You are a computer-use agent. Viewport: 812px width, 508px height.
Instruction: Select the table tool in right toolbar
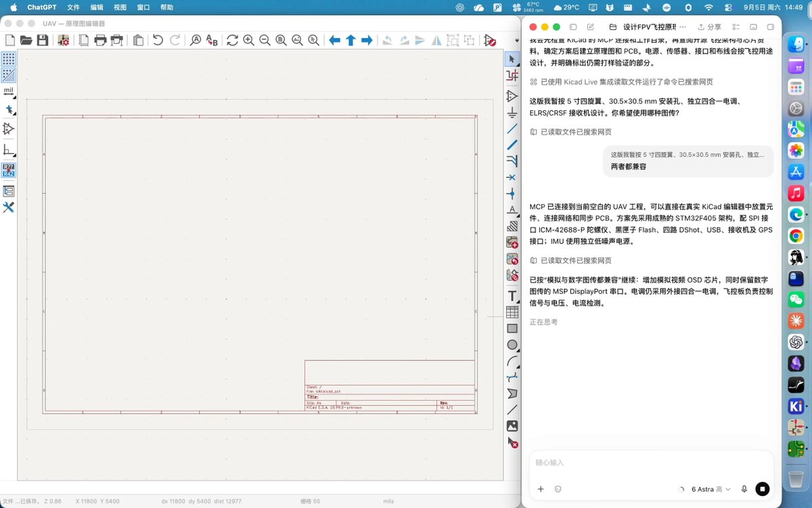pos(512,312)
